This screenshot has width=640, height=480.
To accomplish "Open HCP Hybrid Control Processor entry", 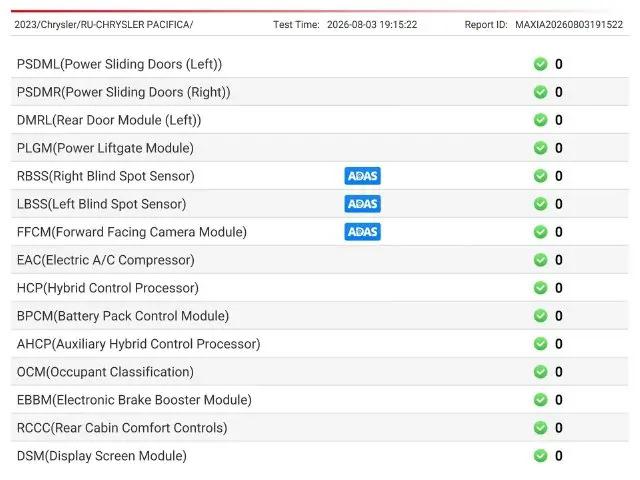I will 320,288.
